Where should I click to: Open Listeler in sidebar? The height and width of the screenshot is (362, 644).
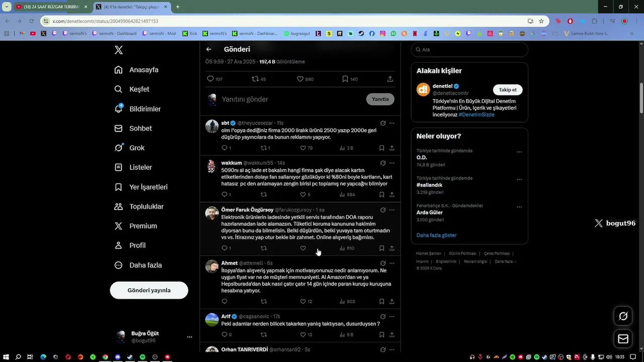click(133, 167)
